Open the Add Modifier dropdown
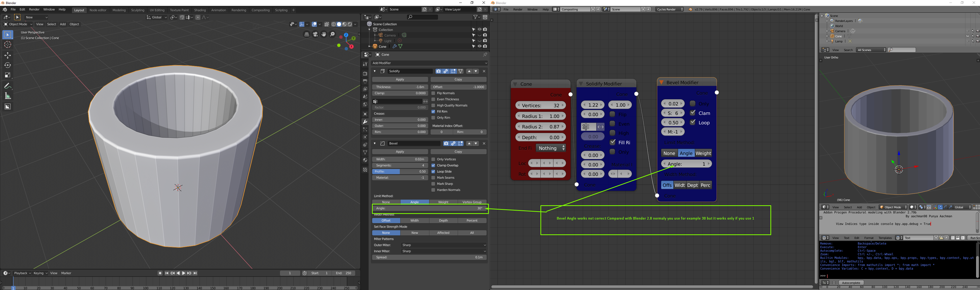 click(429, 63)
